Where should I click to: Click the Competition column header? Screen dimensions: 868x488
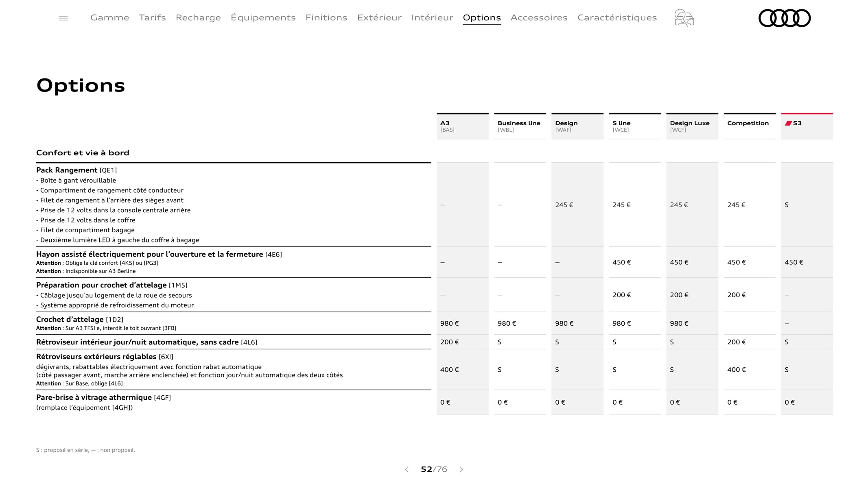[750, 126]
